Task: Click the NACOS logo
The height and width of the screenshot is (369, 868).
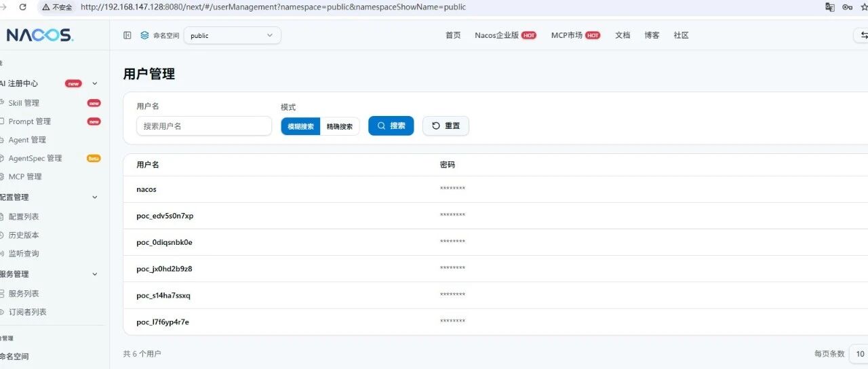Action: (40, 35)
